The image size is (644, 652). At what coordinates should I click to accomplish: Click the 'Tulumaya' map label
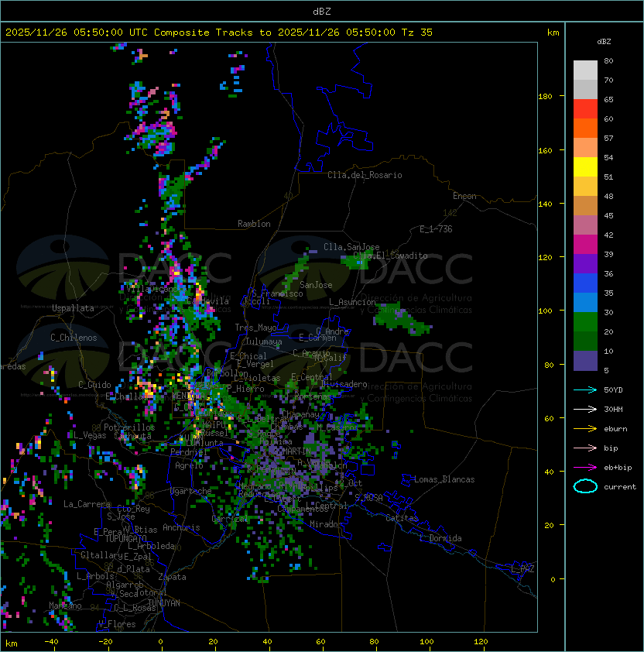click(264, 341)
